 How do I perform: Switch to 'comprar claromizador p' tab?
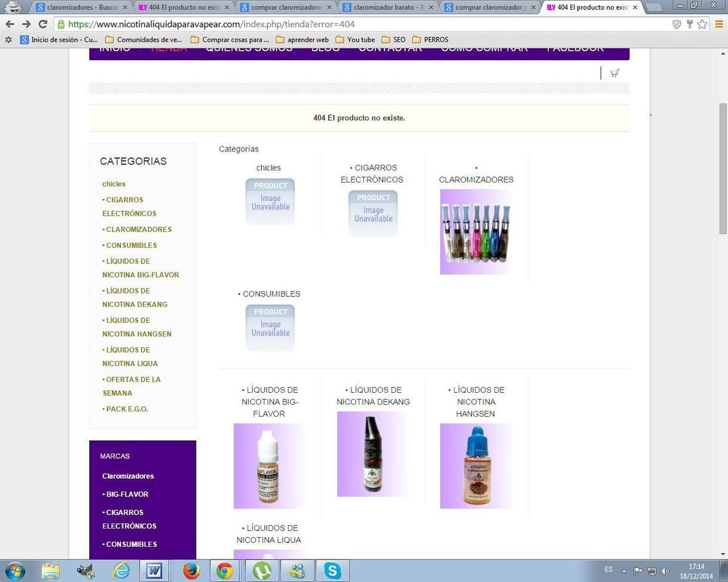(x=491, y=7)
